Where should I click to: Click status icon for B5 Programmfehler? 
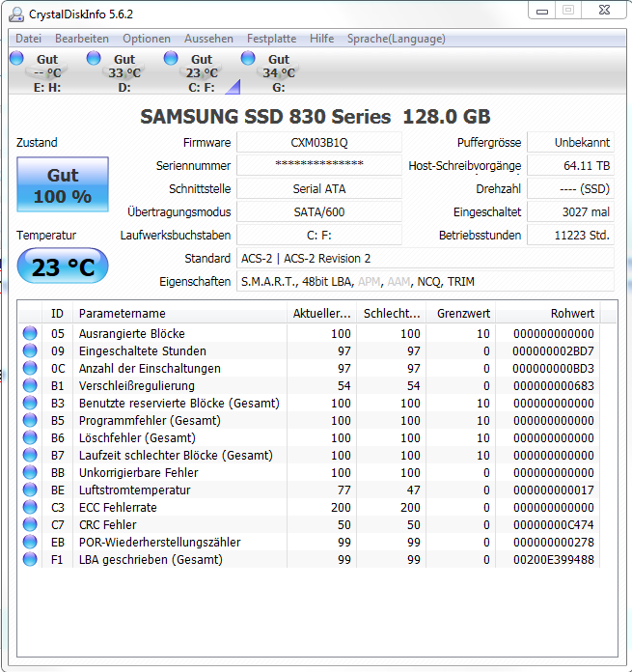pyautogui.click(x=30, y=420)
